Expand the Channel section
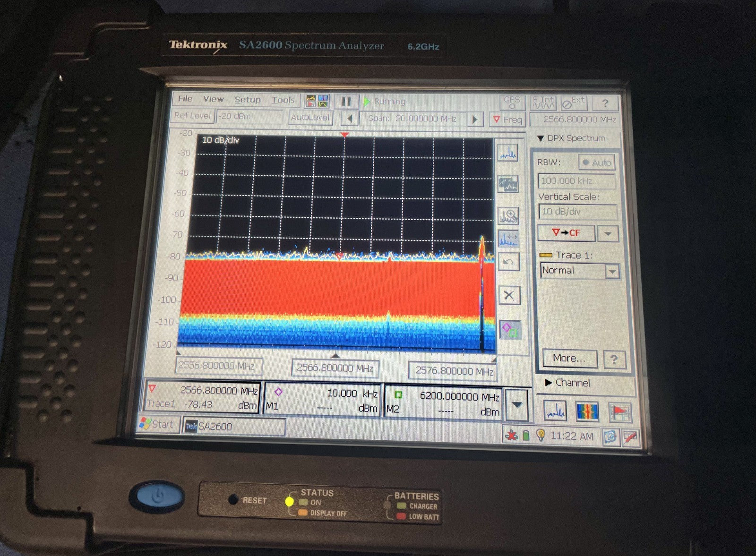The image size is (756, 556). coord(549,382)
